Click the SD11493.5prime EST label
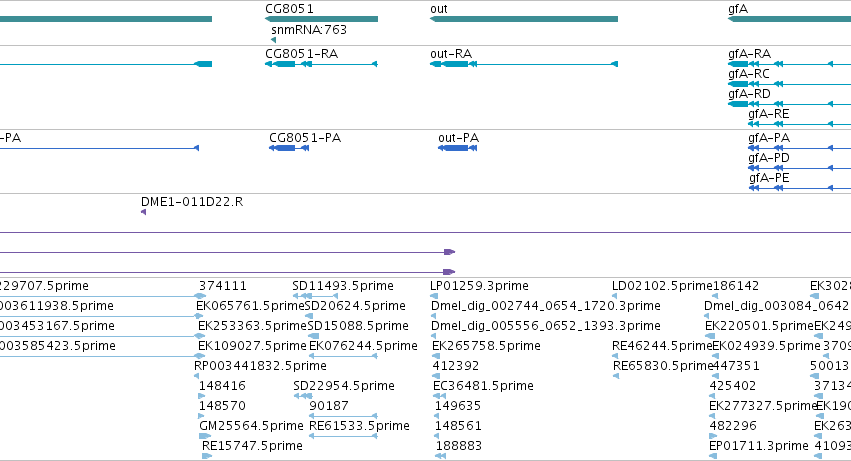This screenshot has height=461, width=851. [x=343, y=286]
